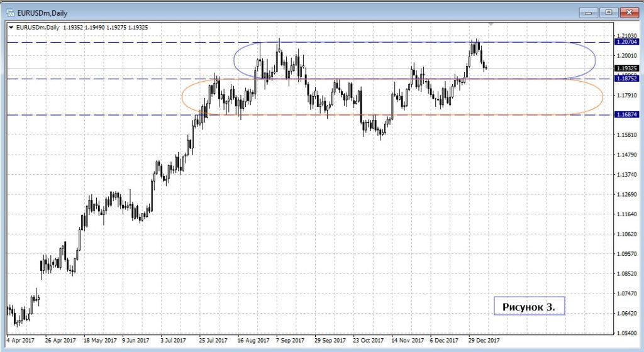This screenshot has height=352, width=644.
Task: Click the 1.10620 value on price scale
Action: [x=628, y=234]
